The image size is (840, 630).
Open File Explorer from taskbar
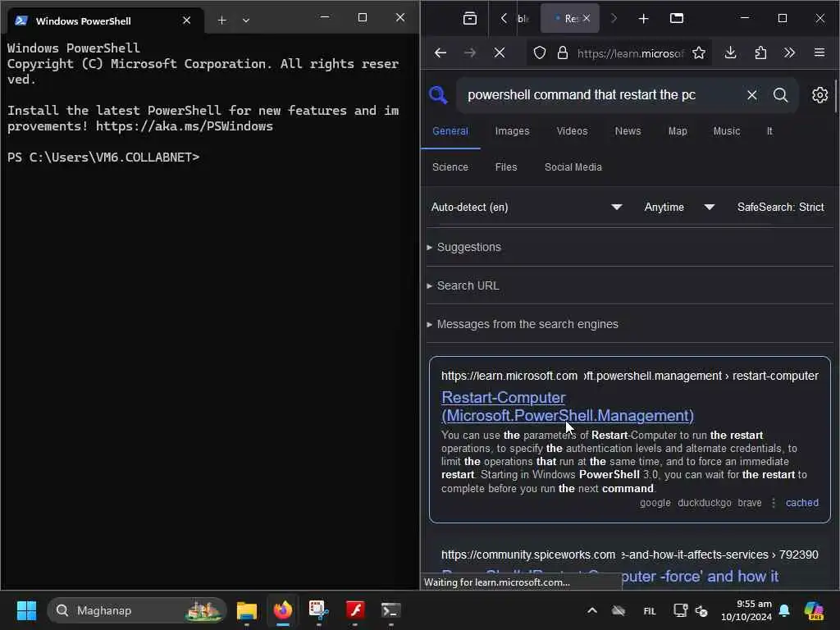tap(247, 610)
